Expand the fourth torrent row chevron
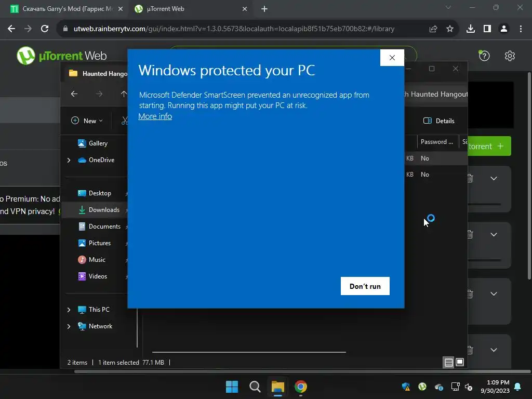 click(494, 350)
